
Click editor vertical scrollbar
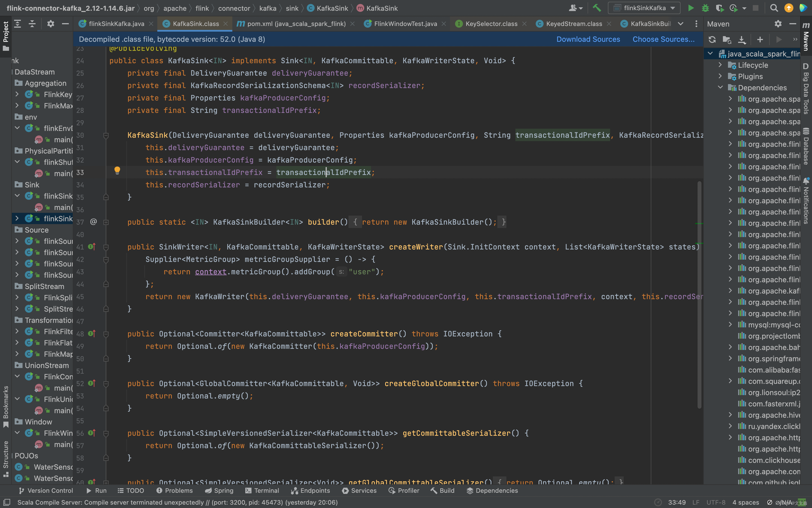[699, 295]
